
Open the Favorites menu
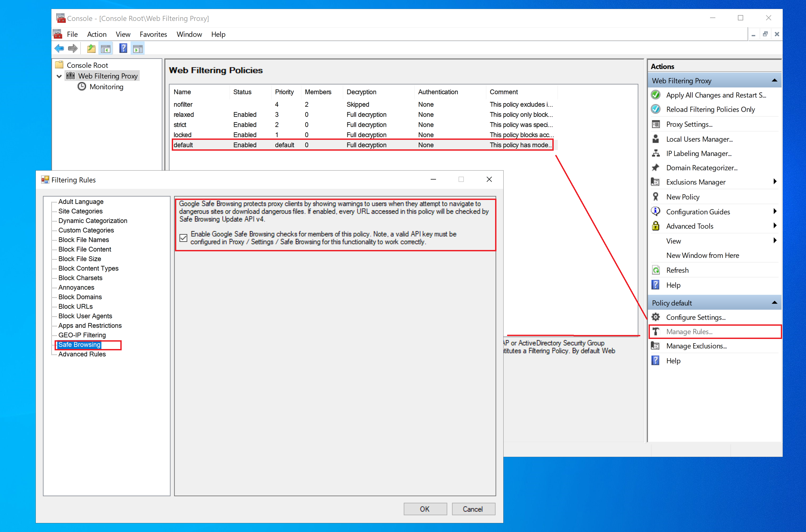[153, 34]
